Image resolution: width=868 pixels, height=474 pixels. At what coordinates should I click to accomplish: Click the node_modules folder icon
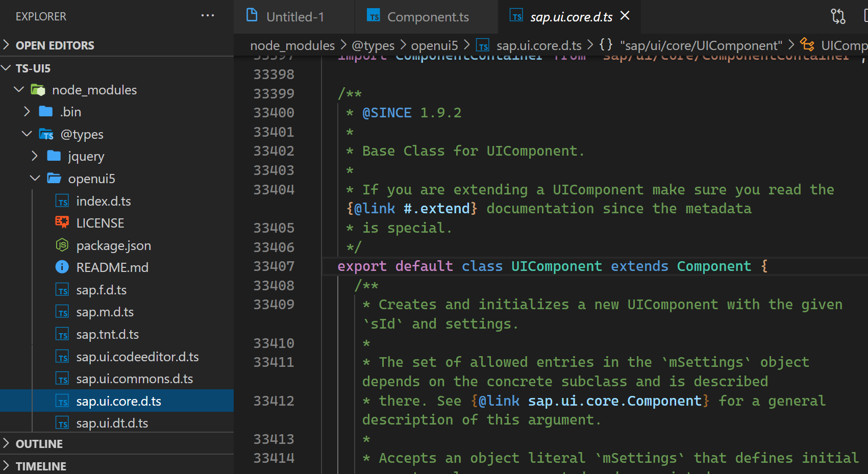tap(38, 90)
